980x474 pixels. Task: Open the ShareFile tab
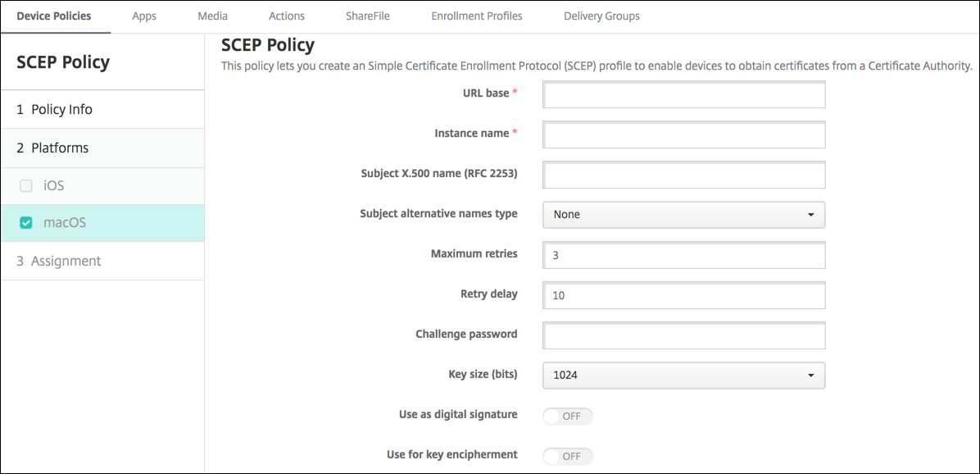tap(367, 16)
